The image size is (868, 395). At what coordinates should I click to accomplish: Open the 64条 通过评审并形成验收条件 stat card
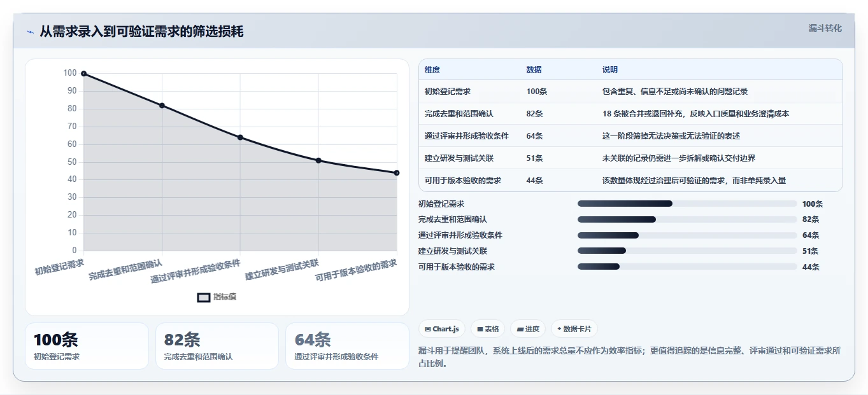pyautogui.click(x=347, y=346)
